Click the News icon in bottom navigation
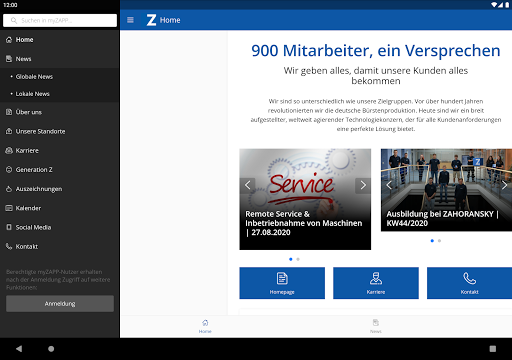This screenshot has height=360, width=512. [376, 323]
